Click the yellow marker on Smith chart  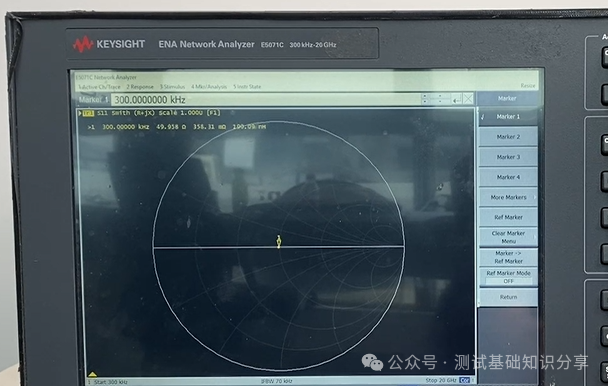coord(278,241)
